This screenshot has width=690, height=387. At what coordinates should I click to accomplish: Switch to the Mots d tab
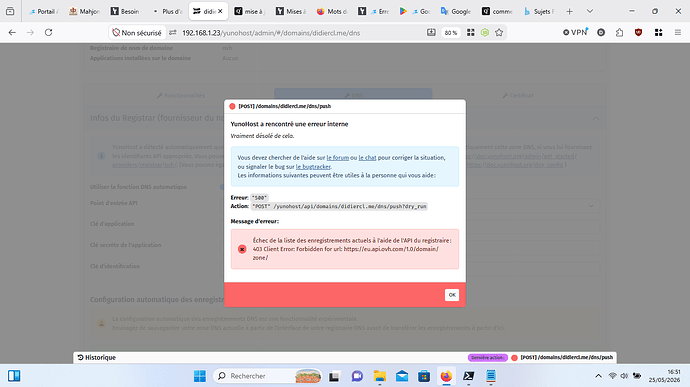click(x=332, y=11)
